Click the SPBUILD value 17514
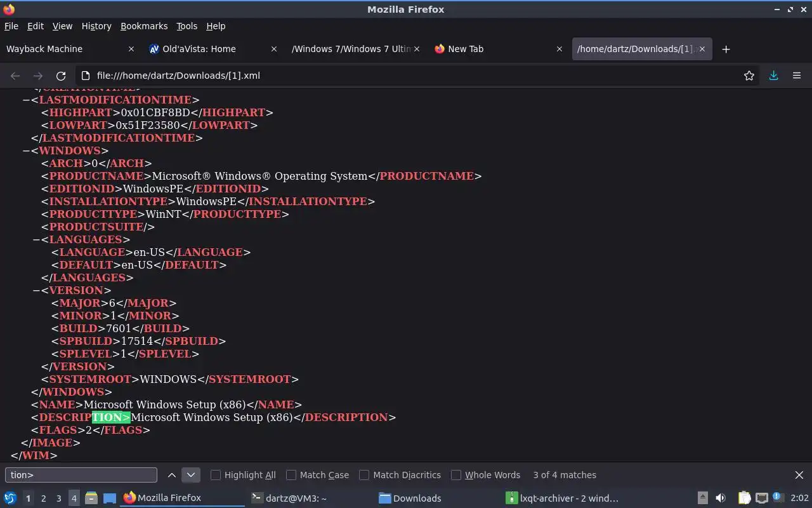 coord(136,341)
